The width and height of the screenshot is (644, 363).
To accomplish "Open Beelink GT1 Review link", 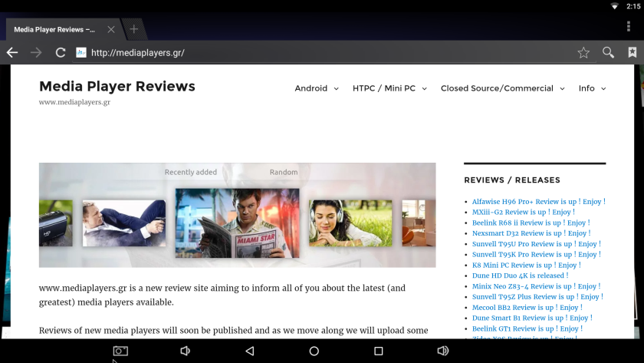I will pyautogui.click(x=527, y=328).
